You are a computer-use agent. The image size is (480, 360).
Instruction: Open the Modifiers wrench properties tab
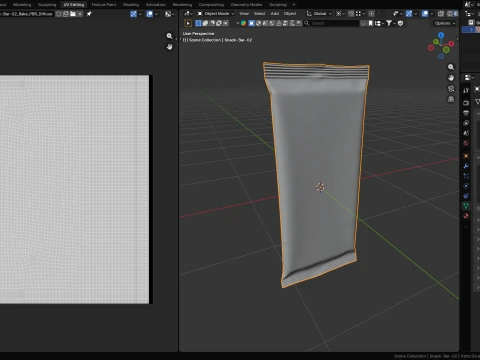(x=466, y=166)
